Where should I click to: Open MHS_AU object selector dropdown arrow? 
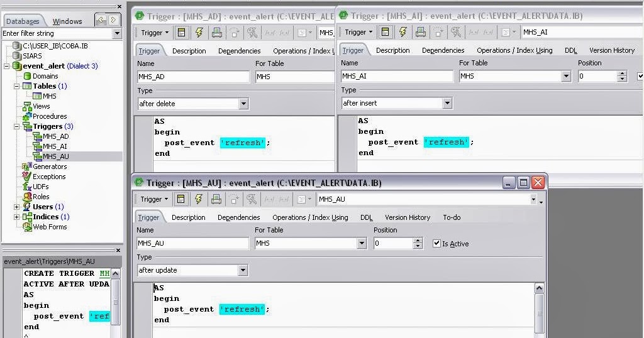533,199
